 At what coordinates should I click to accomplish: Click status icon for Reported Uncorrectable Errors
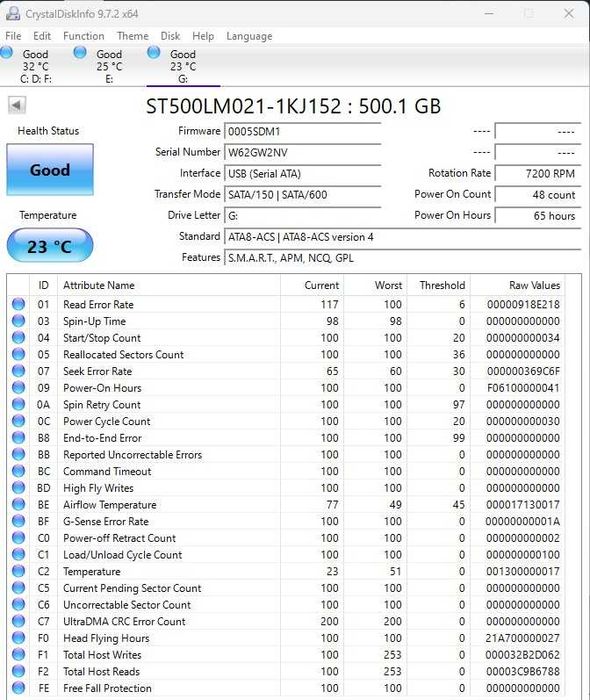click(18, 454)
